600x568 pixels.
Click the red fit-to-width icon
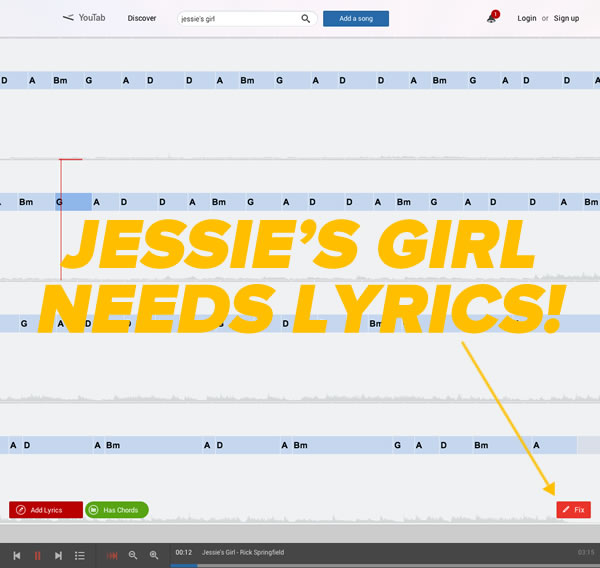pos(112,555)
